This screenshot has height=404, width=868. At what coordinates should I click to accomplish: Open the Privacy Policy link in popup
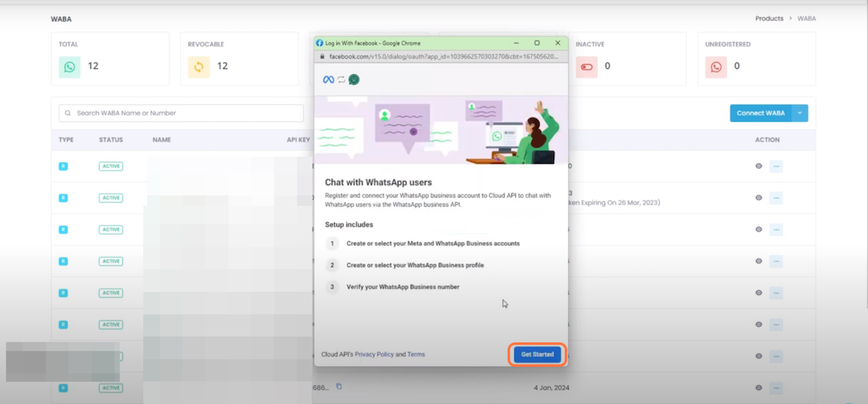coord(374,355)
